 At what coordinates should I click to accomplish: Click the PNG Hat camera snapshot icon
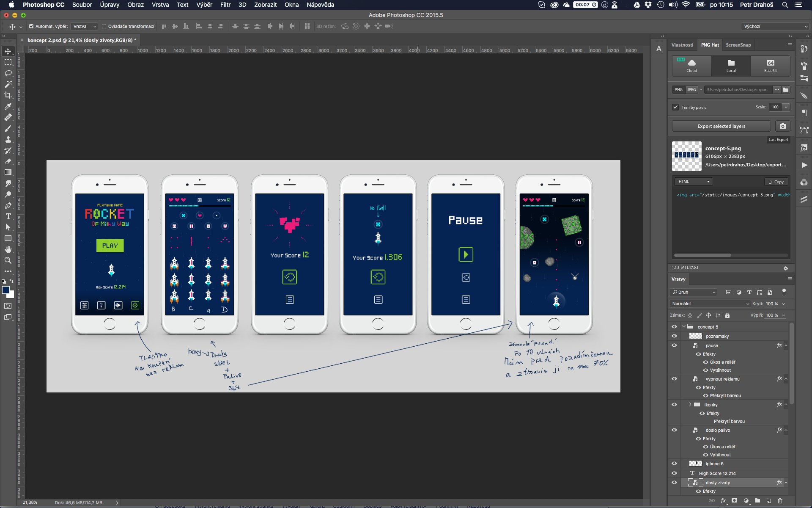pyautogui.click(x=782, y=126)
